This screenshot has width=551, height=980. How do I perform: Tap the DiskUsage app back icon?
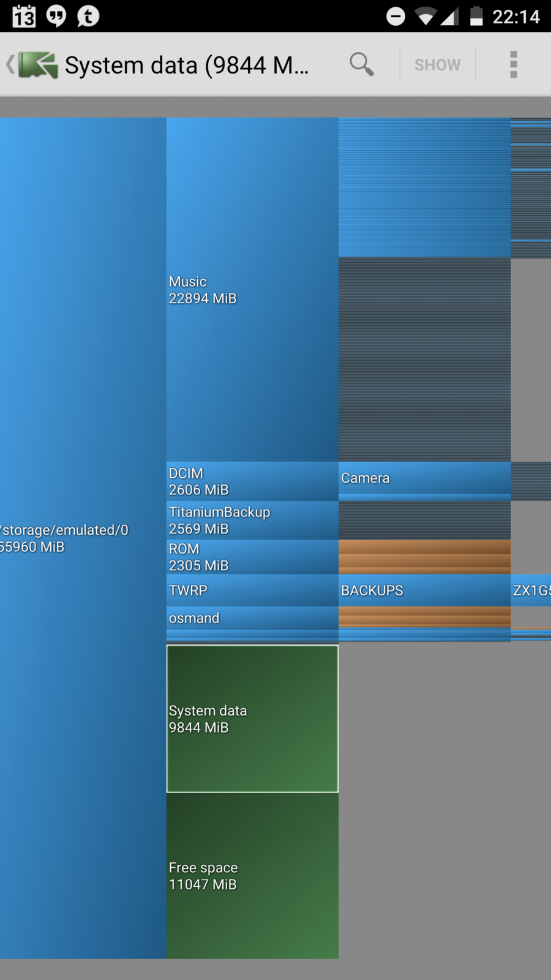[x=34, y=64]
